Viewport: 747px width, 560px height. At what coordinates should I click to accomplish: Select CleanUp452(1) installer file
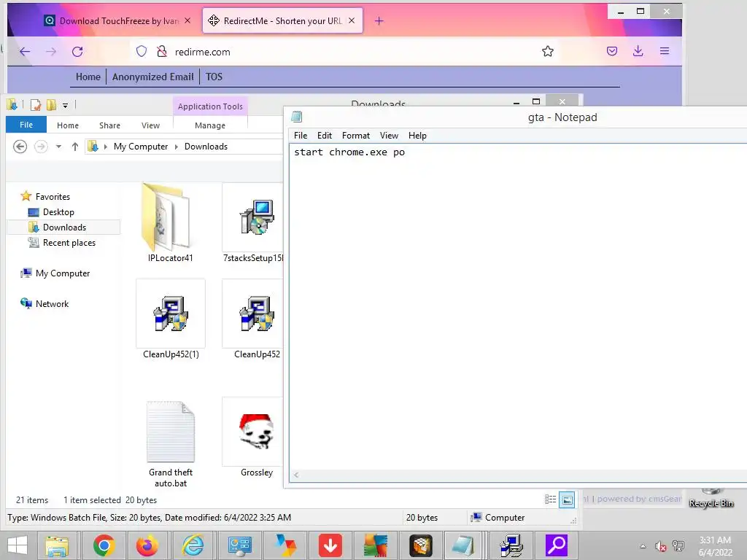[171, 319]
